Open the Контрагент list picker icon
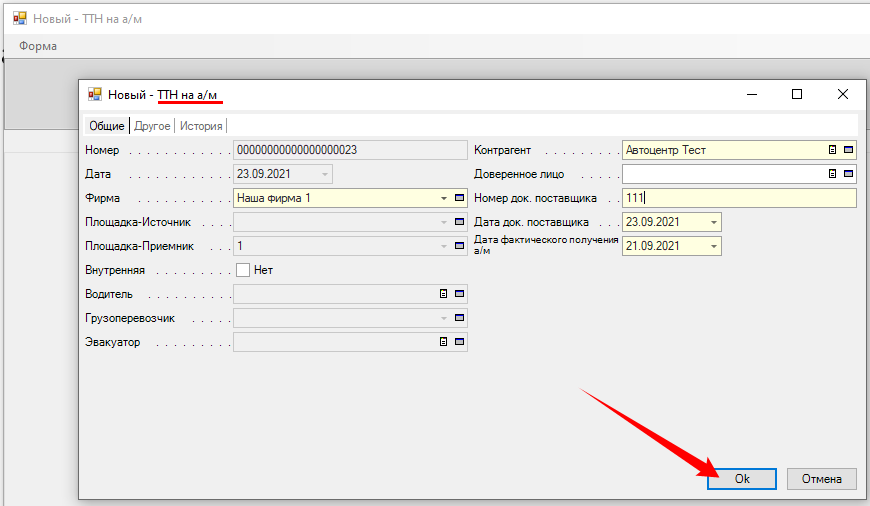Screen dimensions: 870x506 pyautogui.click(x=832, y=150)
